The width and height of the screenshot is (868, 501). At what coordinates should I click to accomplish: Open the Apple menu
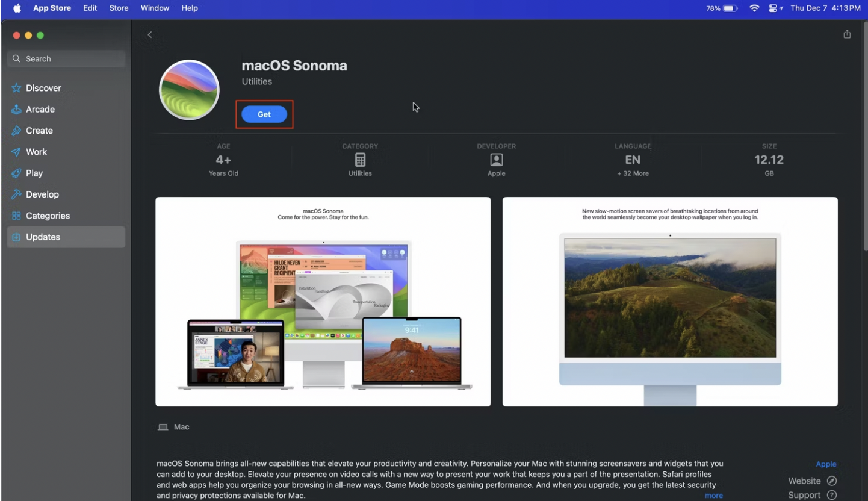(x=17, y=8)
